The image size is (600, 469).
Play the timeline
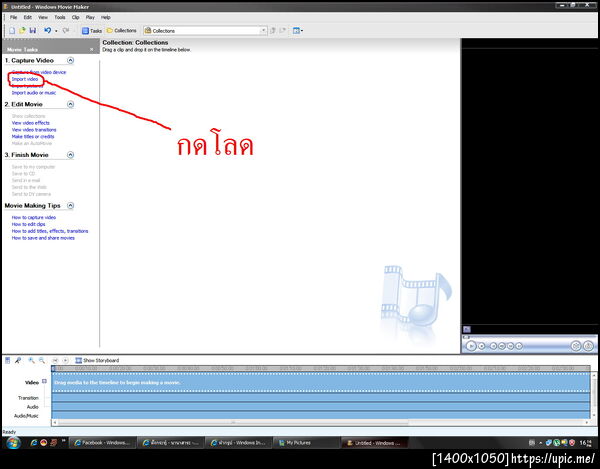pos(65,360)
